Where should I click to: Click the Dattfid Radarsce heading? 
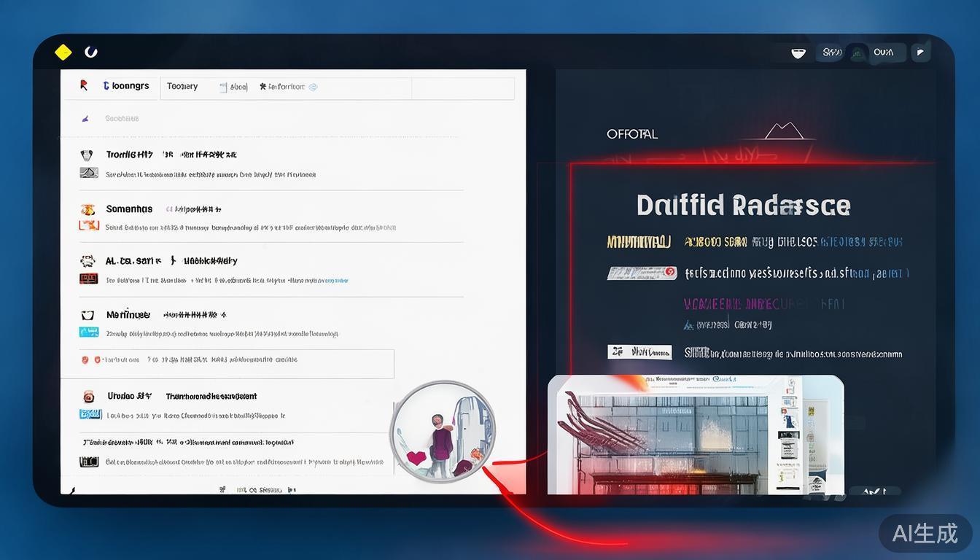click(x=743, y=206)
